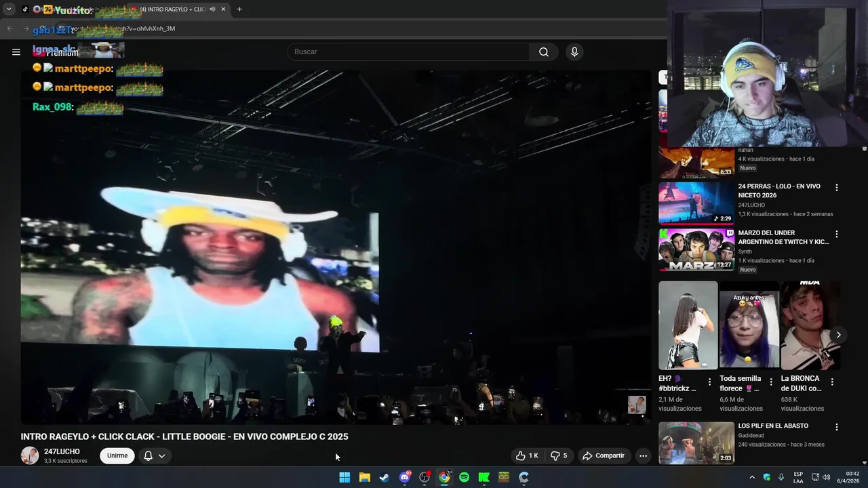Open the clock and date panel
This screenshot has height=488, width=868.
point(848,477)
